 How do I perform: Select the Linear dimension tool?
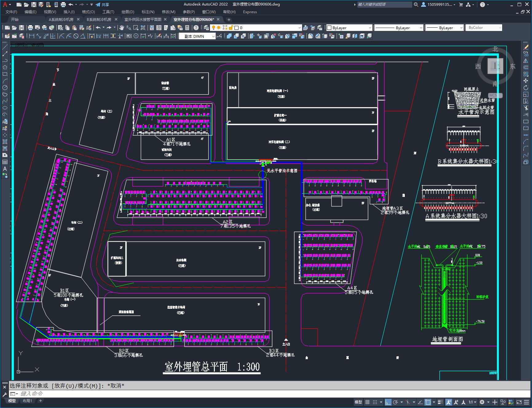pos(32,36)
